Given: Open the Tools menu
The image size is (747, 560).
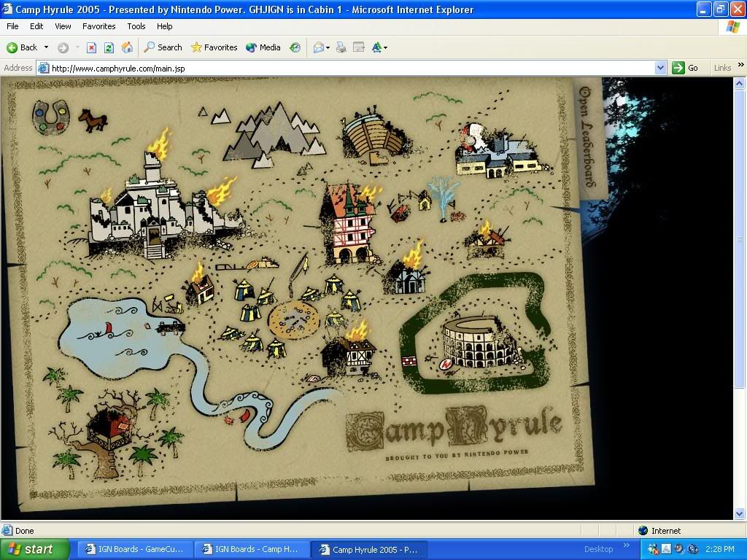Looking at the screenshot, I should (136, 27).
